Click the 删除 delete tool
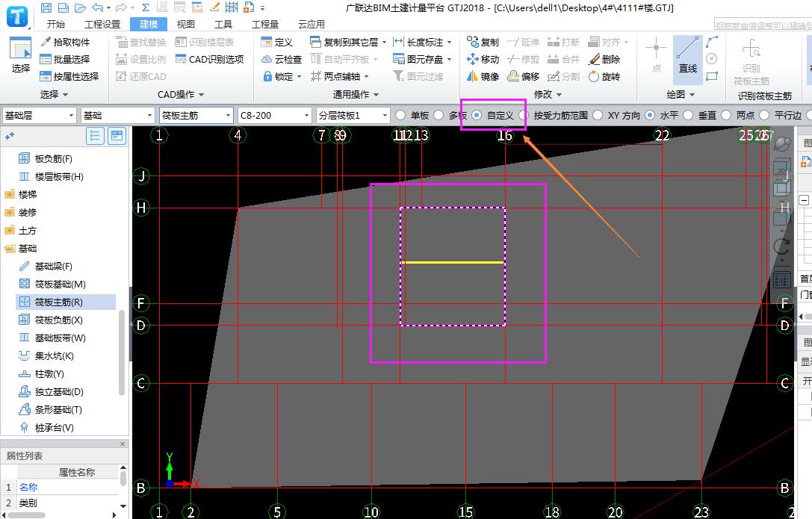Viewport: 812px width, 519px height. click(x=604, y=59)
